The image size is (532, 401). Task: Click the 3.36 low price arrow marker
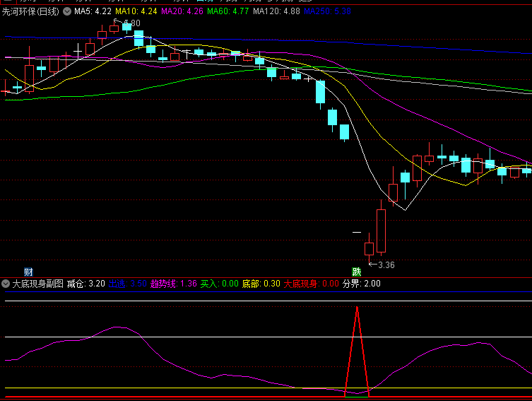[x=382, y=265]
